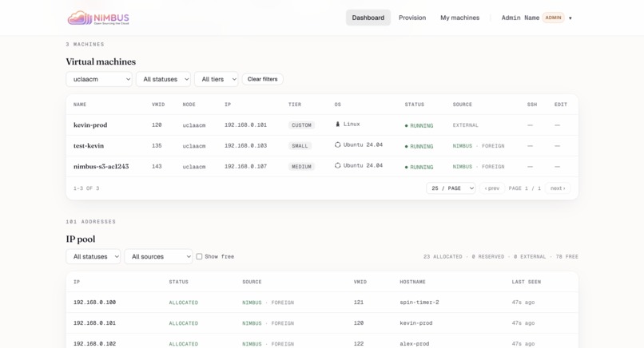The image size is (644, 348).
Task: Toggle the Show free checkbox
Action: (x=199, y=256)
